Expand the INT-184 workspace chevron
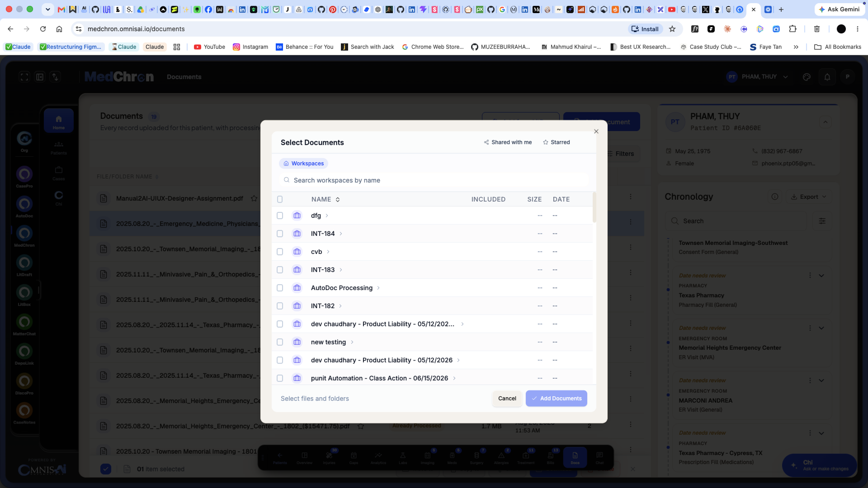 [341, 234]
